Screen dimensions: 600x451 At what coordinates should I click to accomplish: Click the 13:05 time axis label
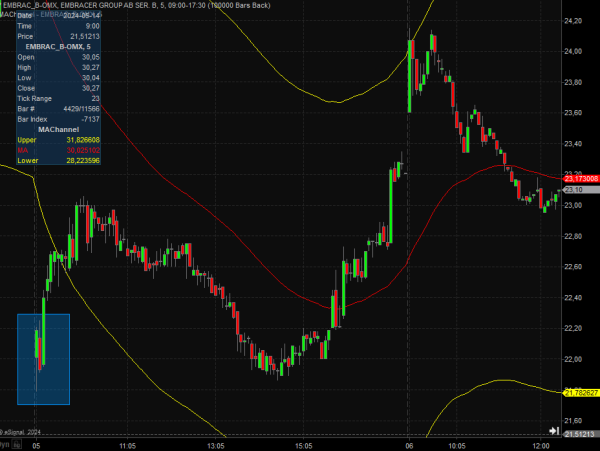coord(215,446)
